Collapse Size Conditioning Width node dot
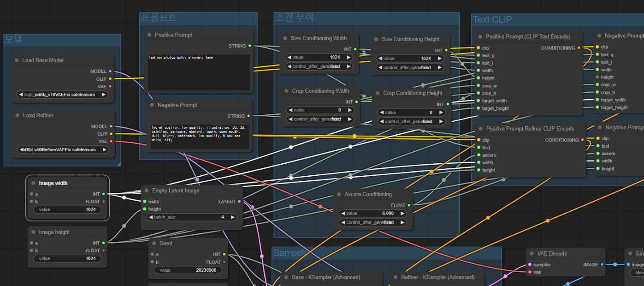Screen dimensions: 644x286 click(285, 38)
